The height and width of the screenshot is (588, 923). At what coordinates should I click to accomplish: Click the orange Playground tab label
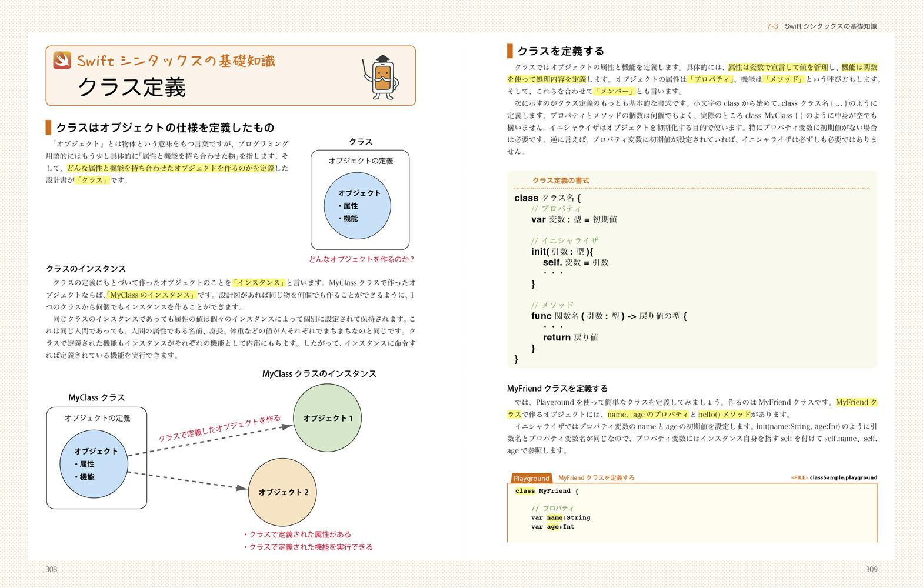[531, 479]
